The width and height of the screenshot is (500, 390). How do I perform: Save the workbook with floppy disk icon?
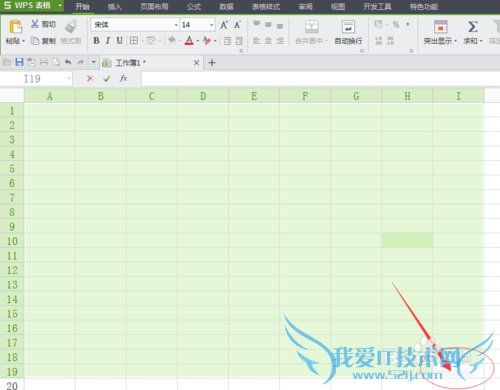pyautogui.click(x=19, y=62)
